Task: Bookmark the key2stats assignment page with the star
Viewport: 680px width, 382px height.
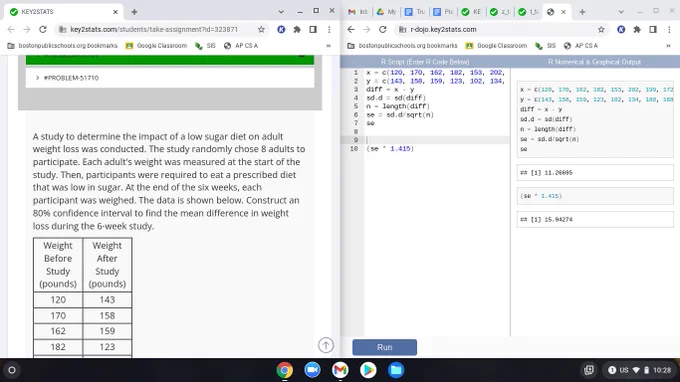Action: pos(261,29)
